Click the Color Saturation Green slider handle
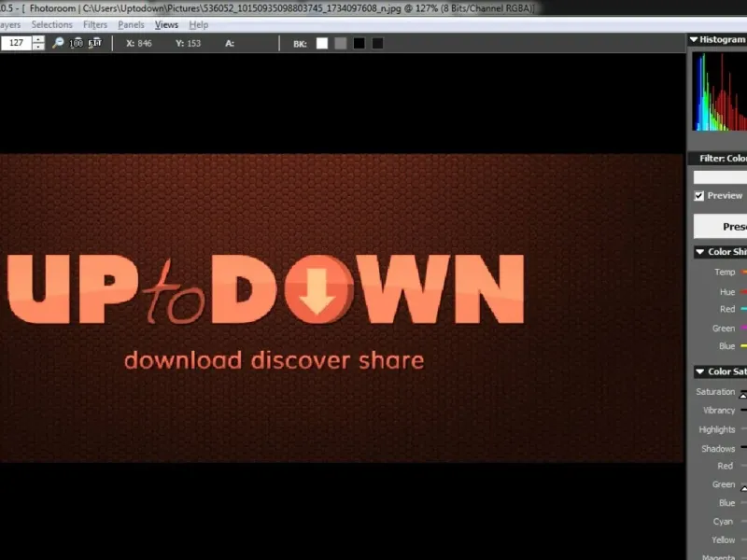 click(x=743, y=487)
